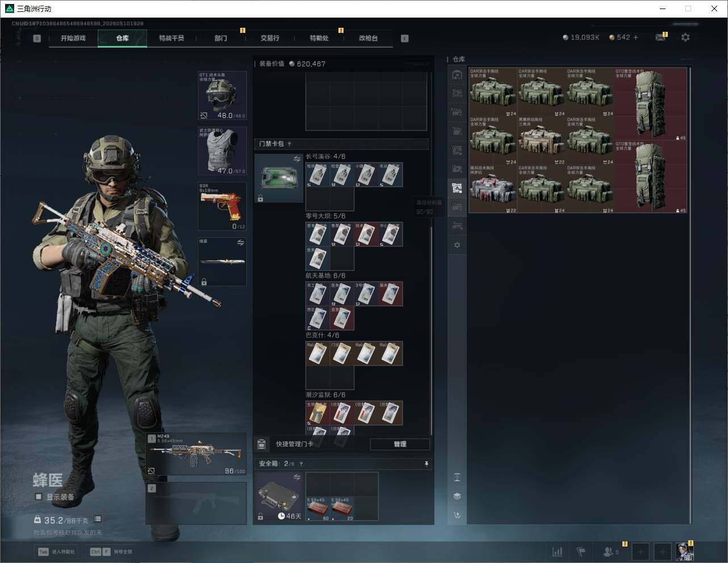Click the flag icon in bottom bar
728x563 pixels.
(x=581, y=552)
